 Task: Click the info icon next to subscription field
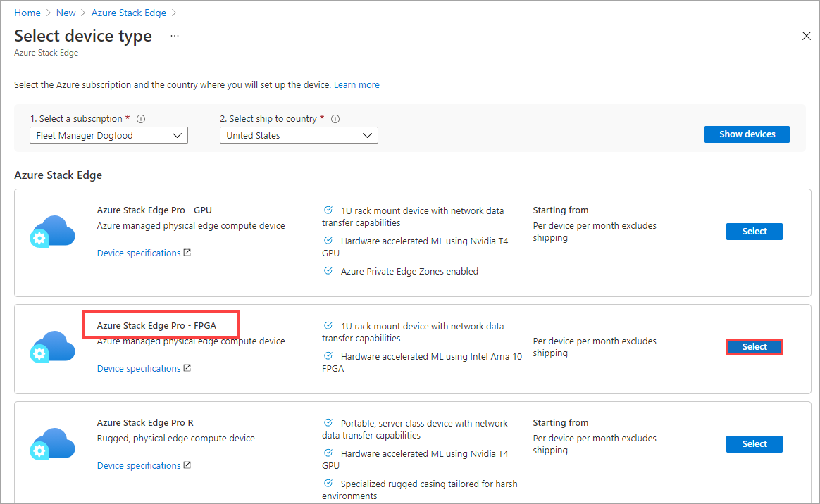142,118
